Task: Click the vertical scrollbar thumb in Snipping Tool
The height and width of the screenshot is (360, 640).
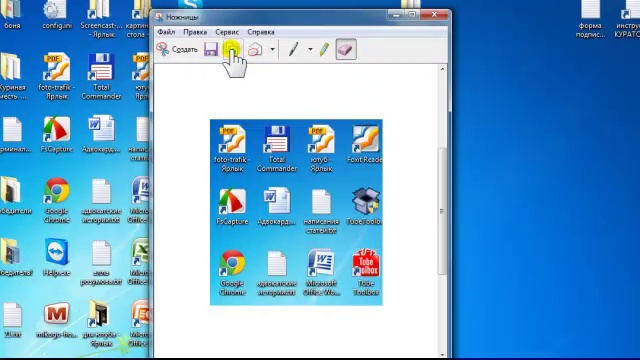Action: [x=442, y=211]
